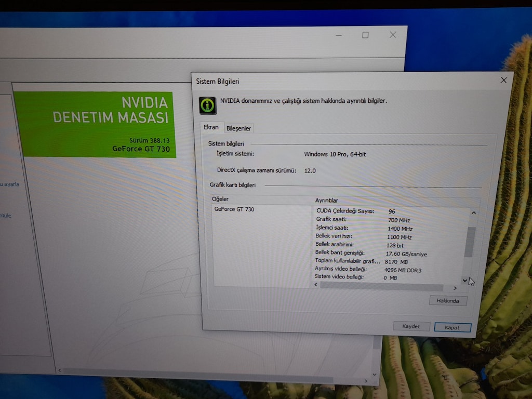The image size is (532, 399).
Task: Close the Sistem Bilgileri dialog
Action: 503,80
